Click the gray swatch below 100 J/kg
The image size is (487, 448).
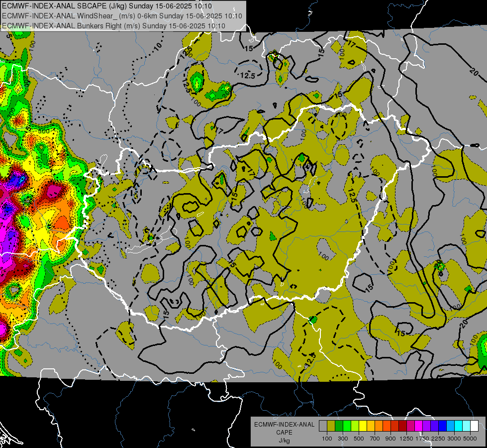point(323,426)
